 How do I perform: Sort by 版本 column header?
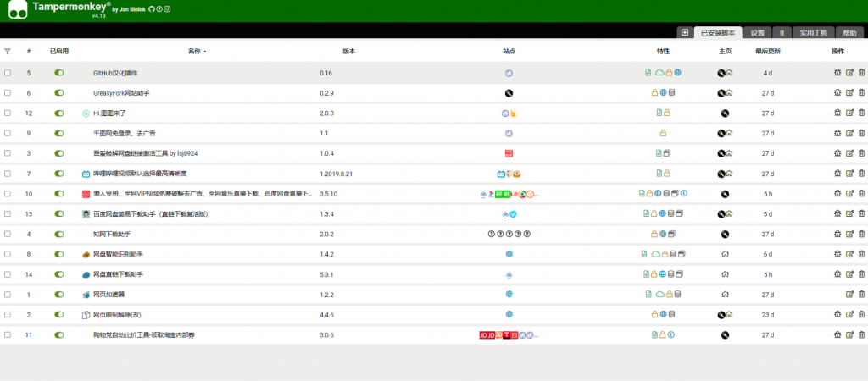tap(348, 51)
